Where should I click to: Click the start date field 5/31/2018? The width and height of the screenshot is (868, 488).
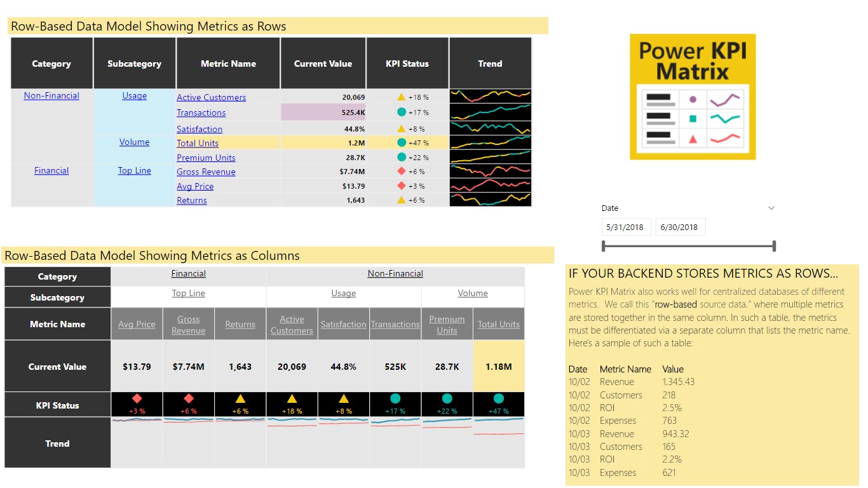click(626, 227)
